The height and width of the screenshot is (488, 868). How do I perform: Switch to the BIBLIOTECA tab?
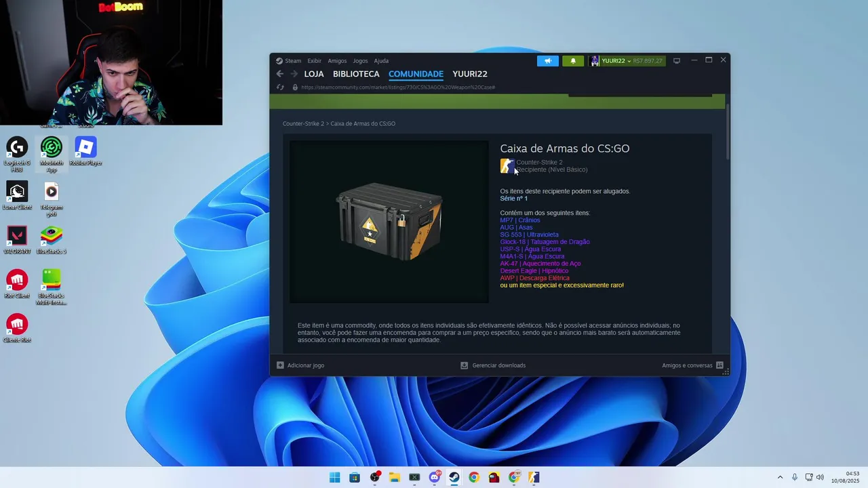[x=356, y=74]
